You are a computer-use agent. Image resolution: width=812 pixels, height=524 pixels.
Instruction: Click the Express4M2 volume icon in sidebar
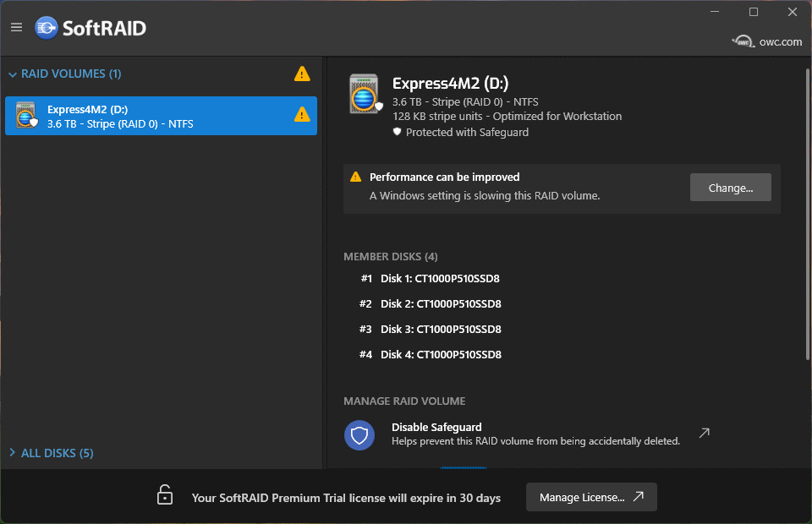(x=26, y=115)
